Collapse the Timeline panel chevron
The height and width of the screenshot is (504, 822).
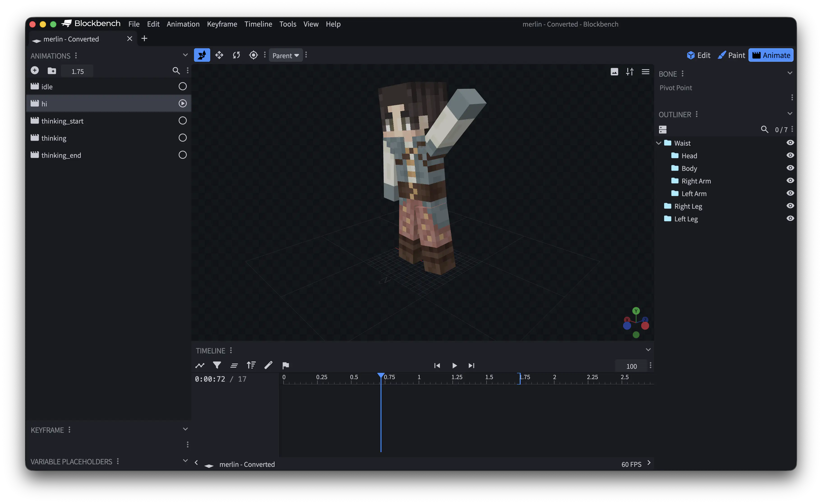pos(648,350)
